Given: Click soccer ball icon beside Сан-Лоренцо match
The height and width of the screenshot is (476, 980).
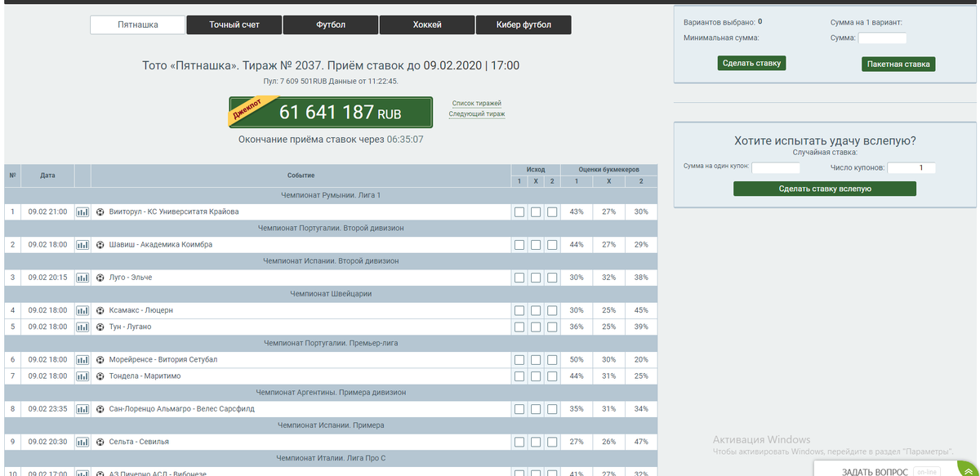Looking at the screenshot, I should click(100, 409).
